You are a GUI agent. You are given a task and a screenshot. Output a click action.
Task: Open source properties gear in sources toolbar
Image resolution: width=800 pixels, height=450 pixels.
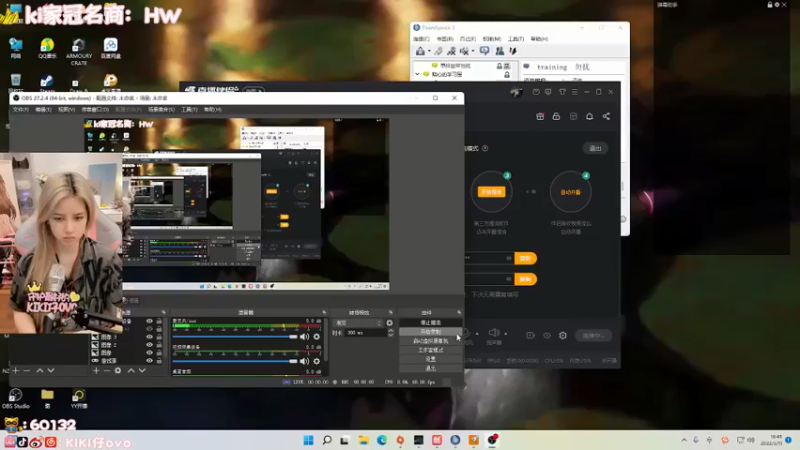point(118,370)
